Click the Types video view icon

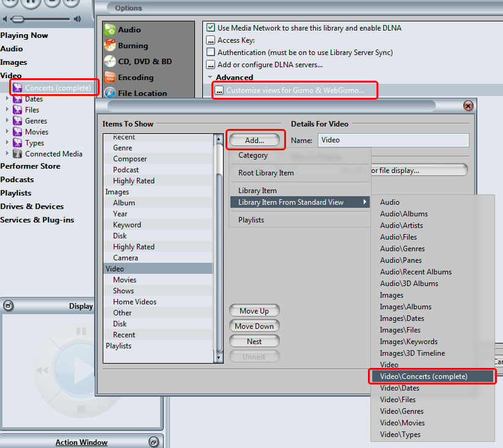click(x=17, y=142)
